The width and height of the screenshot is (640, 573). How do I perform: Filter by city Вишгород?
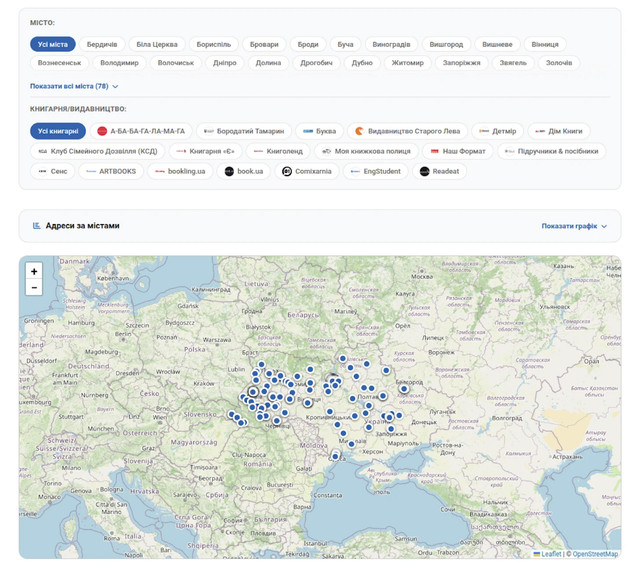point(446,44)
